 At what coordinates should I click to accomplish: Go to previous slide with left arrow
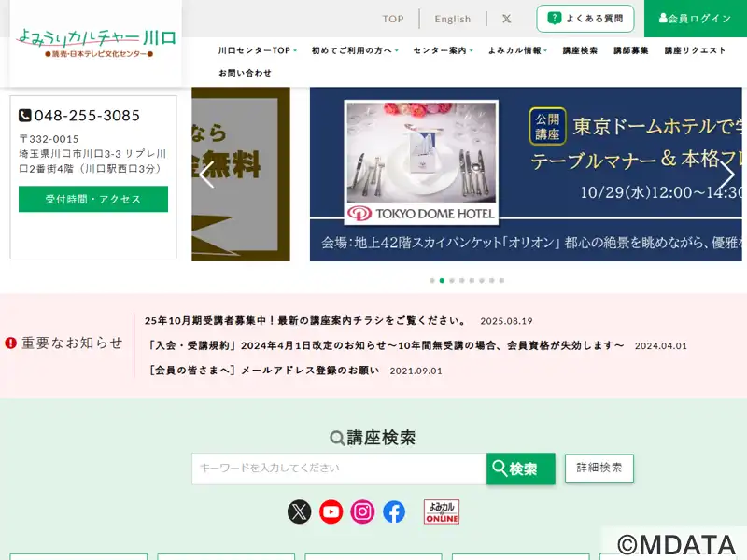[x=206, y=175]
